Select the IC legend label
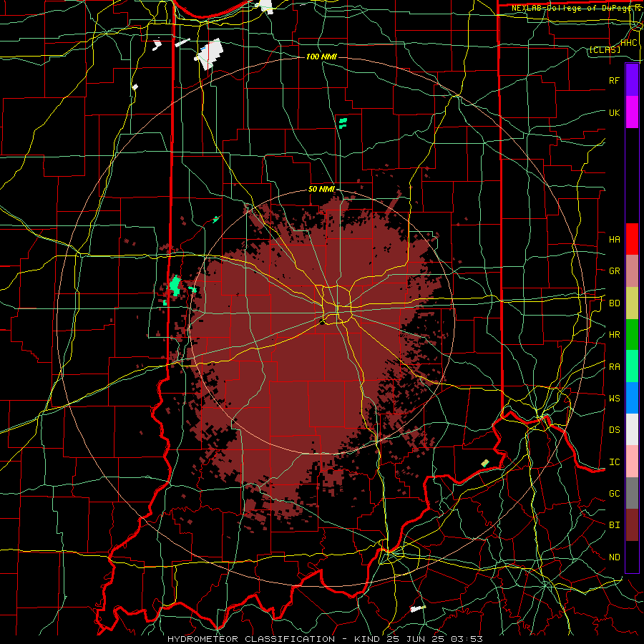The height and width of the screenshot is (644, 644). point(614,462)
